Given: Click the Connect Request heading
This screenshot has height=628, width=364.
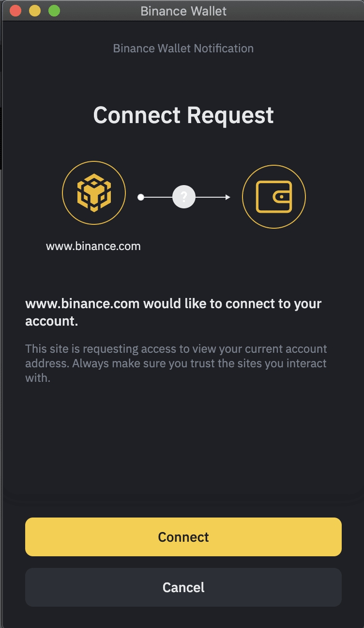Looking at the screenshot, I should tap(183, 115).
